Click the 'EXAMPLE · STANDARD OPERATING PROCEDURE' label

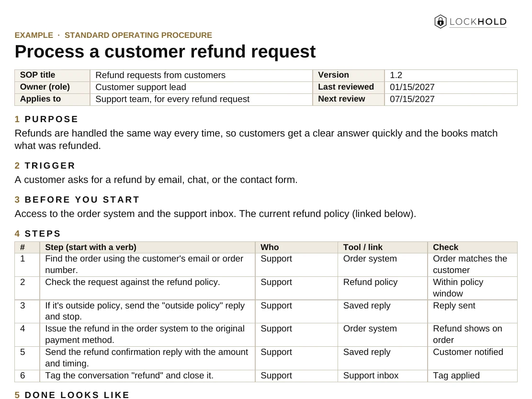point(113,35)
